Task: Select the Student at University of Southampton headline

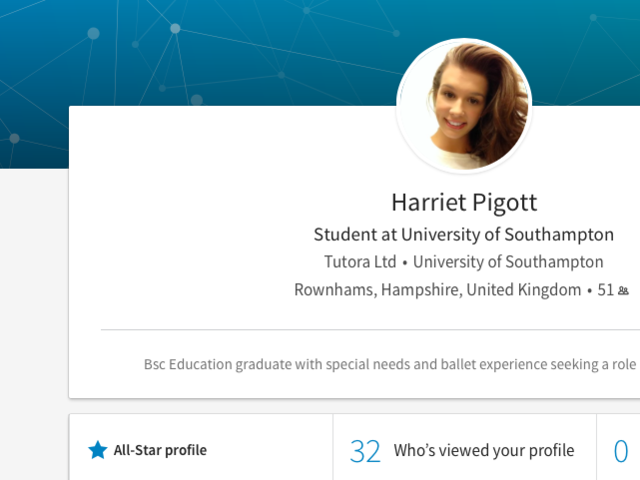Action: pos(464,235)
